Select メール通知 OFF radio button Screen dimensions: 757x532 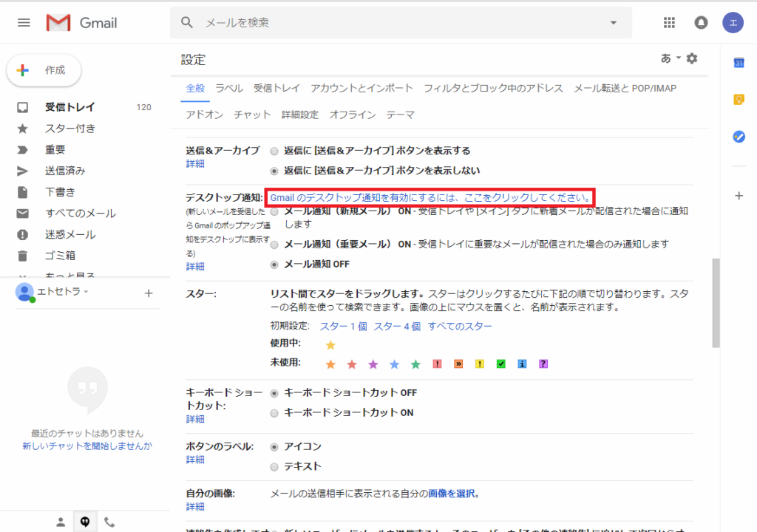[274, 264]
